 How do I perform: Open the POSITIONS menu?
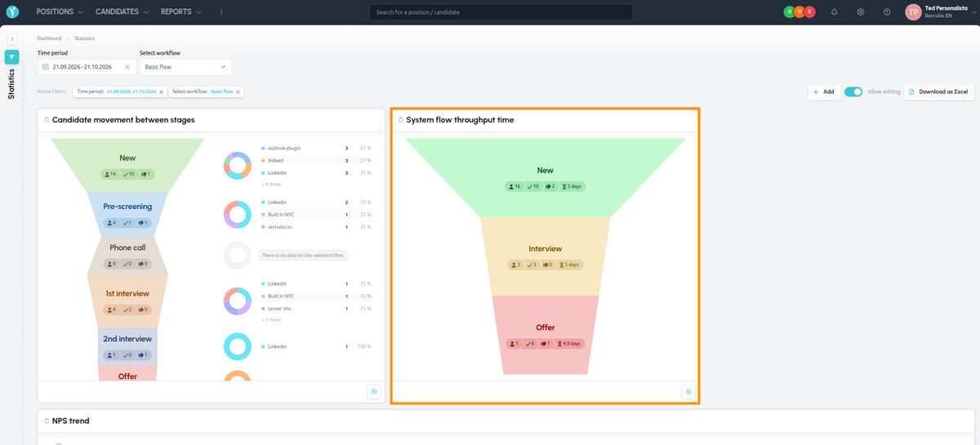[x=60, y=12]
